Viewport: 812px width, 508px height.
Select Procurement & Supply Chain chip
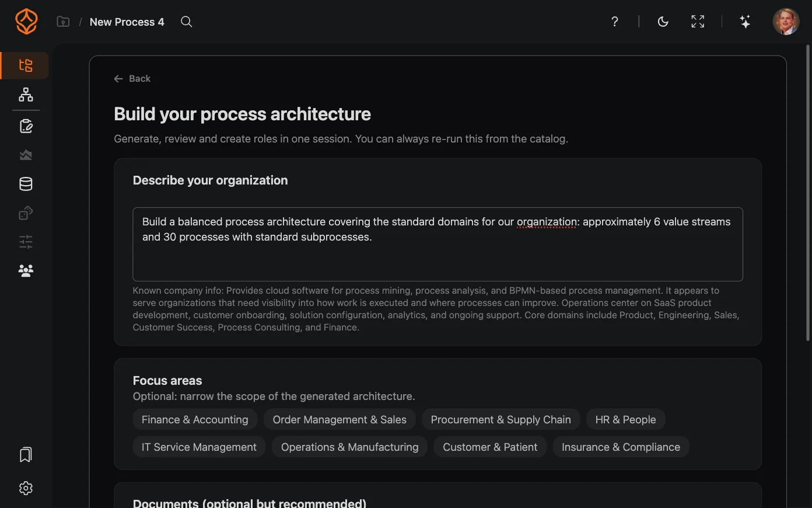(x=501, y=420)
